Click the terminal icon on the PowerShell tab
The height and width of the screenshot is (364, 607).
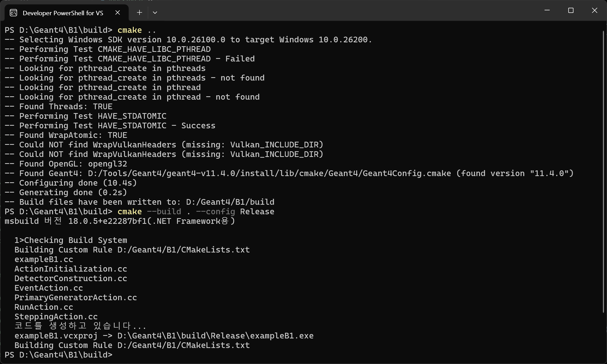[13, 13]
